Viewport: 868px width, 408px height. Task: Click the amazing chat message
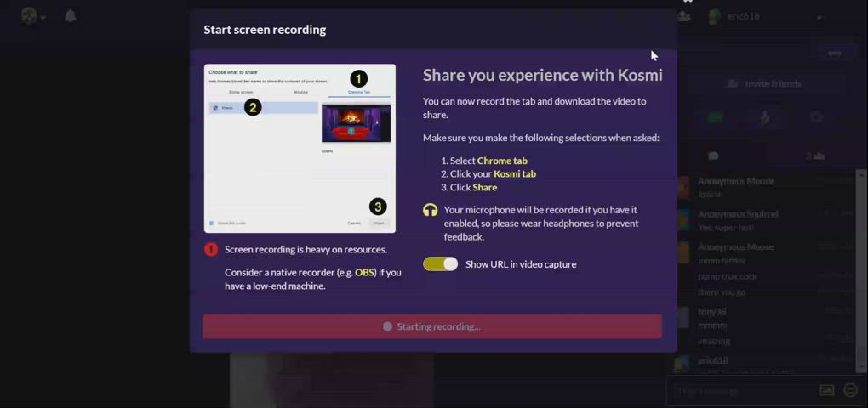click(714, 341)
